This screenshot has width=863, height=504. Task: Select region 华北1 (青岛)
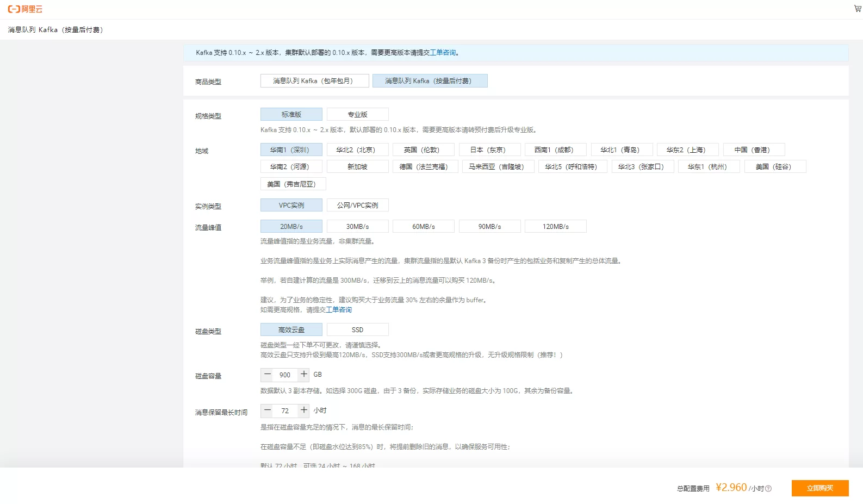point(622,150)
